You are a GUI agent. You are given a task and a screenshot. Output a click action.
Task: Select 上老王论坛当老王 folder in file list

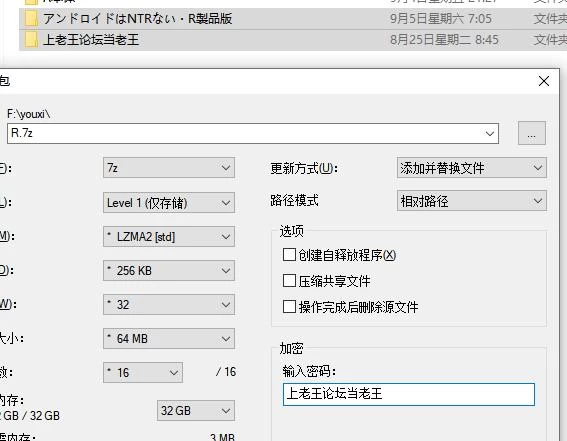coord(91,40)
